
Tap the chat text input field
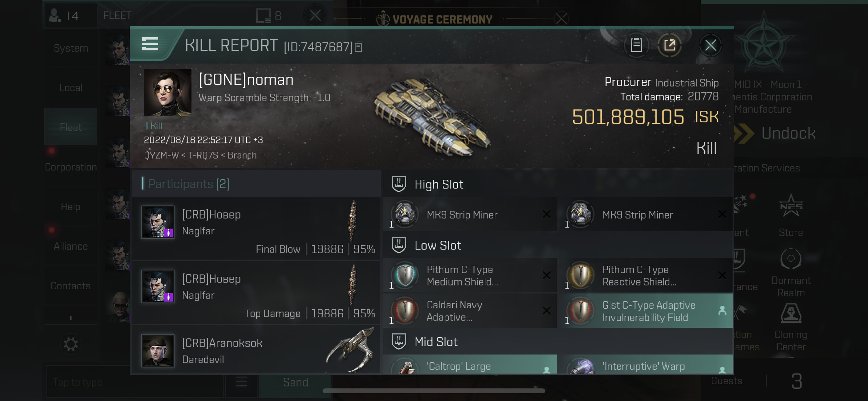point(135,382)
